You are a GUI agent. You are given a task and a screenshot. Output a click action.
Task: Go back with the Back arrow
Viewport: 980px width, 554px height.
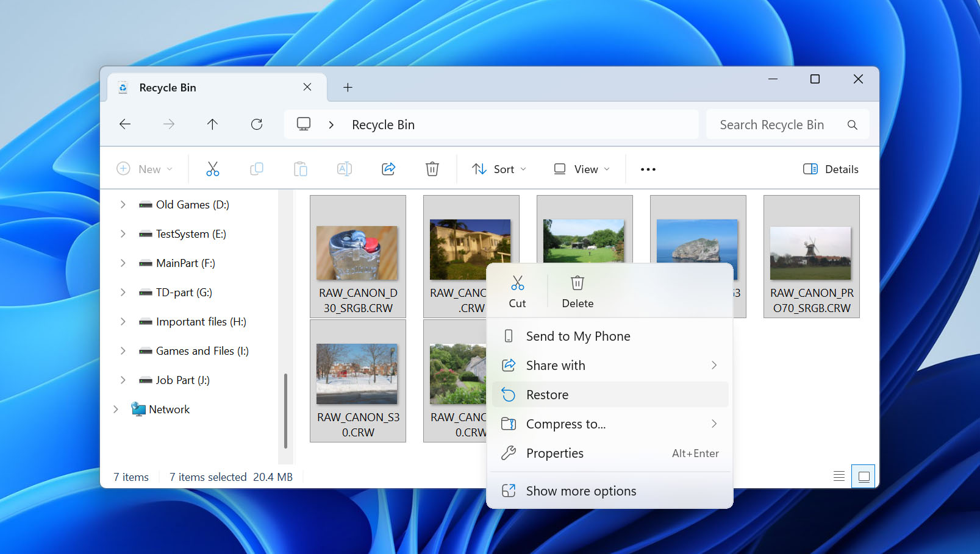pos(125,124)
